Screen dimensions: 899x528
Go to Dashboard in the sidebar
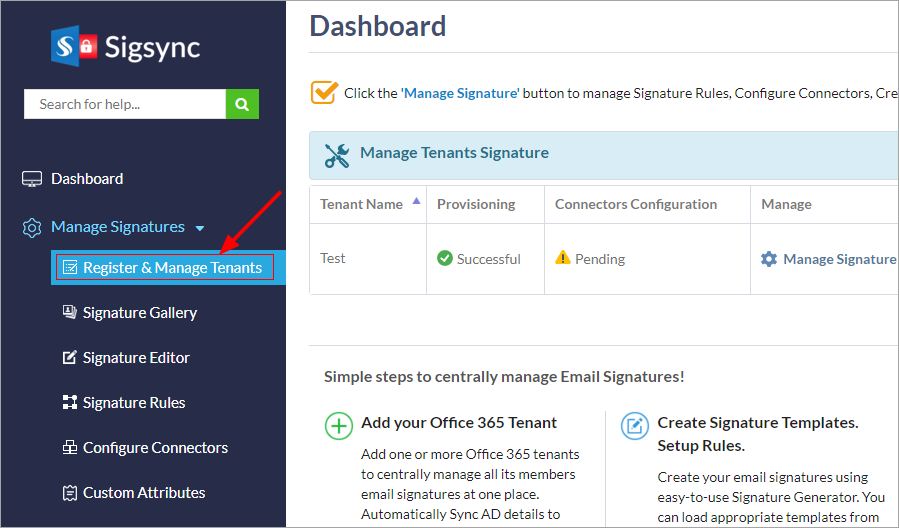point(87,179)
